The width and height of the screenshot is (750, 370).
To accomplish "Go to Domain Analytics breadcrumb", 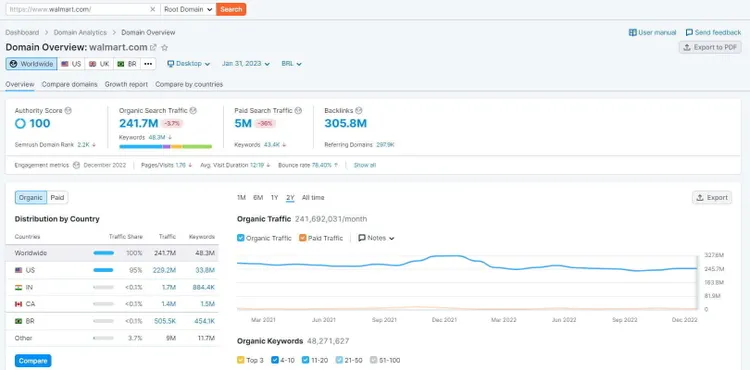I will click(x=80, y=33).
